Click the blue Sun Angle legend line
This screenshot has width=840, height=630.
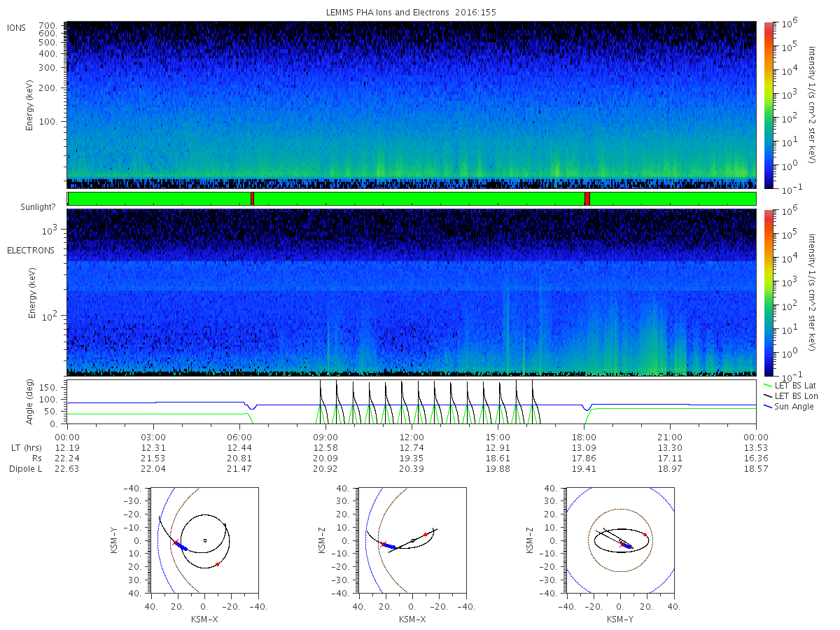click(x=770, y=407)
